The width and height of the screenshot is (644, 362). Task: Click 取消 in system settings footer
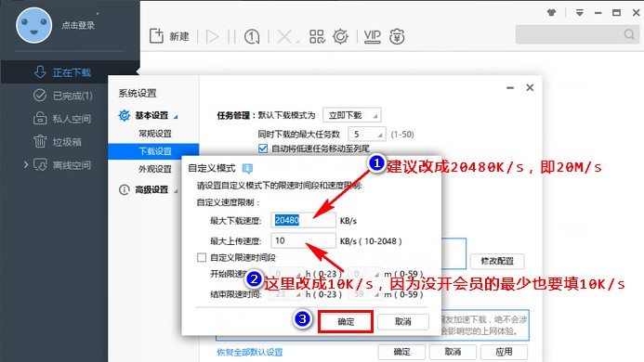(453, 352)
